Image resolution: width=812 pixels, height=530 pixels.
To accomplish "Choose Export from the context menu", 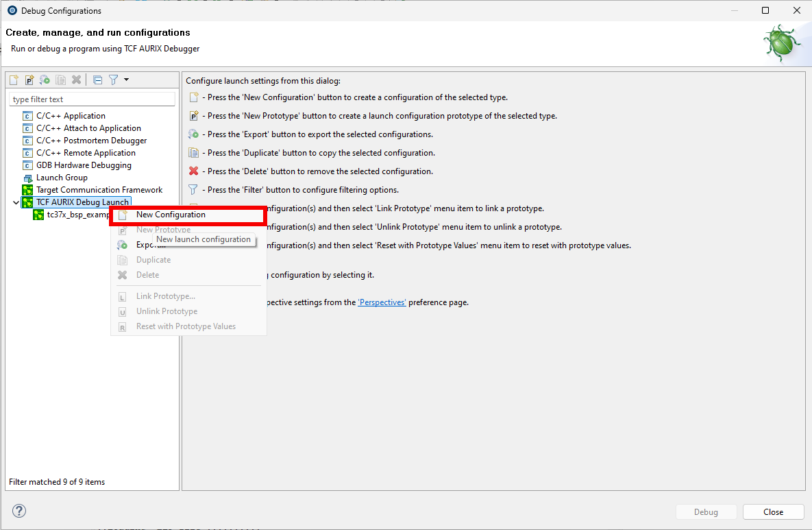I will [x=147, y=245].
